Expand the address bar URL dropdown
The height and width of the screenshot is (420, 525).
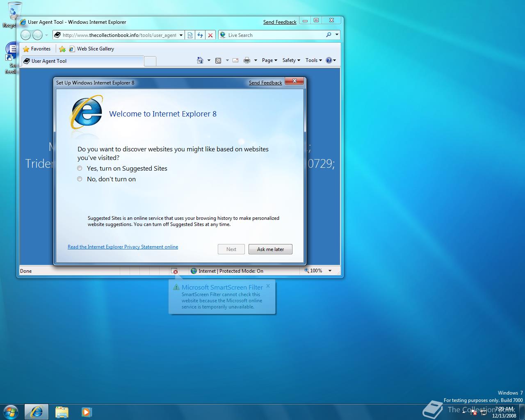click(x=181, y=35)
